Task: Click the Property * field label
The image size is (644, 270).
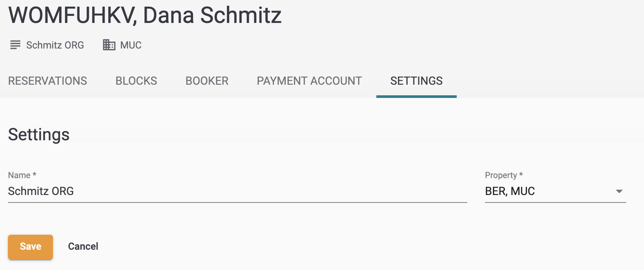Action: [504, 175]
